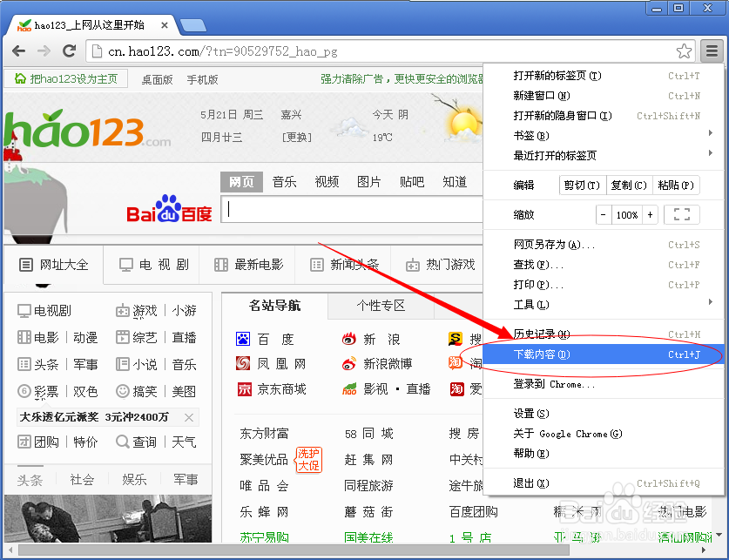
Task: Click the news photo thumbnail
Action: (x=108, y=519)
